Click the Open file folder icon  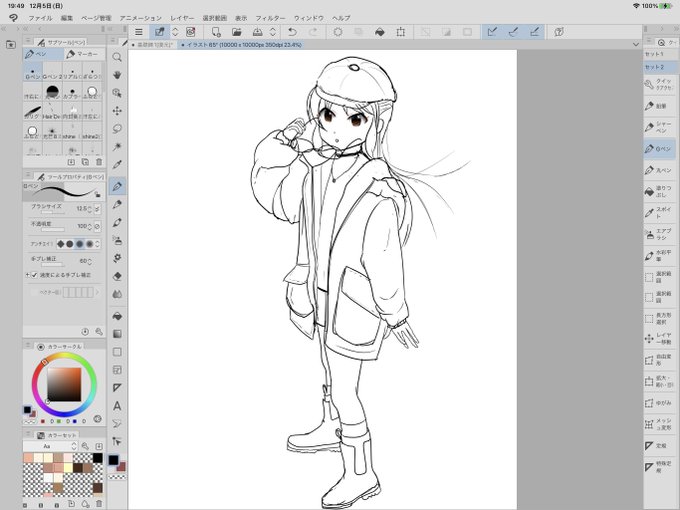[236, 32]
